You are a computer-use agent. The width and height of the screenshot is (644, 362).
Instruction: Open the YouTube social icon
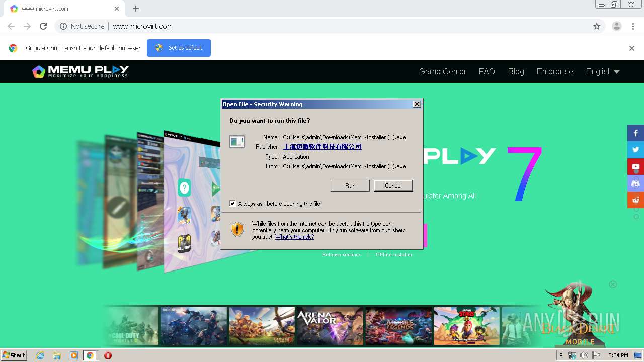pos(635,166)
